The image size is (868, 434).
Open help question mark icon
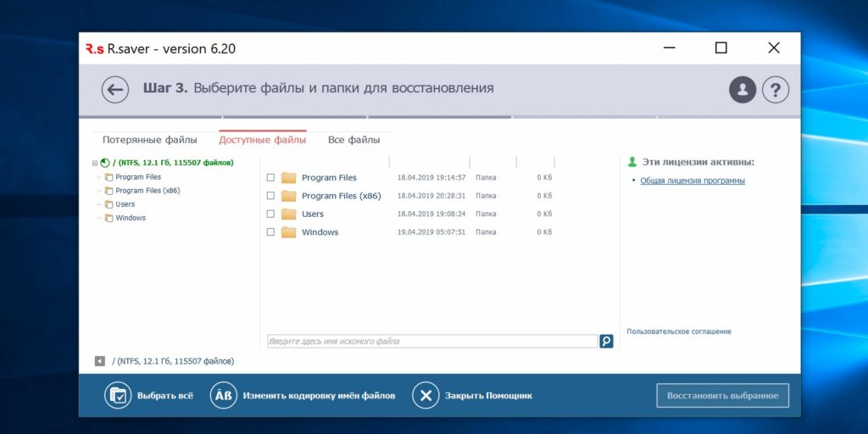point(776,89)
